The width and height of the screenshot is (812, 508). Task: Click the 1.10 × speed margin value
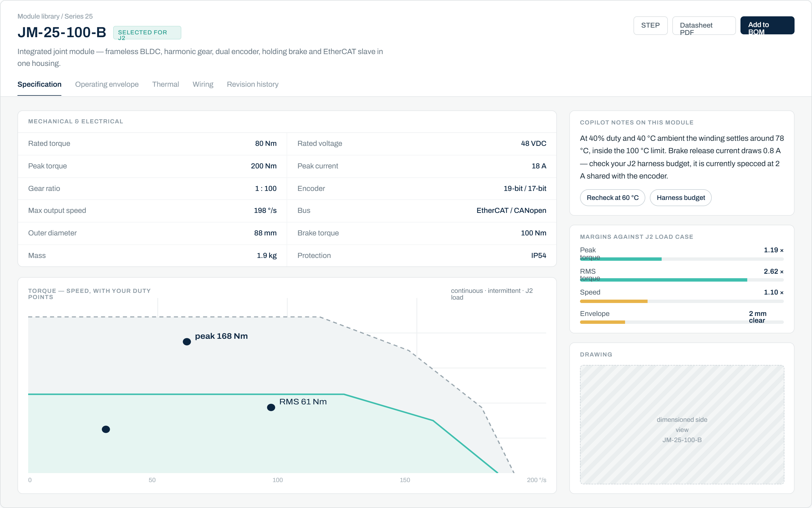773,292
